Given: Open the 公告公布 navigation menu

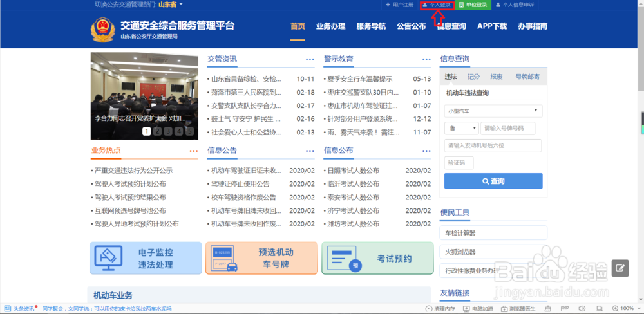Looking at the screenshot, I should (411, 26).
